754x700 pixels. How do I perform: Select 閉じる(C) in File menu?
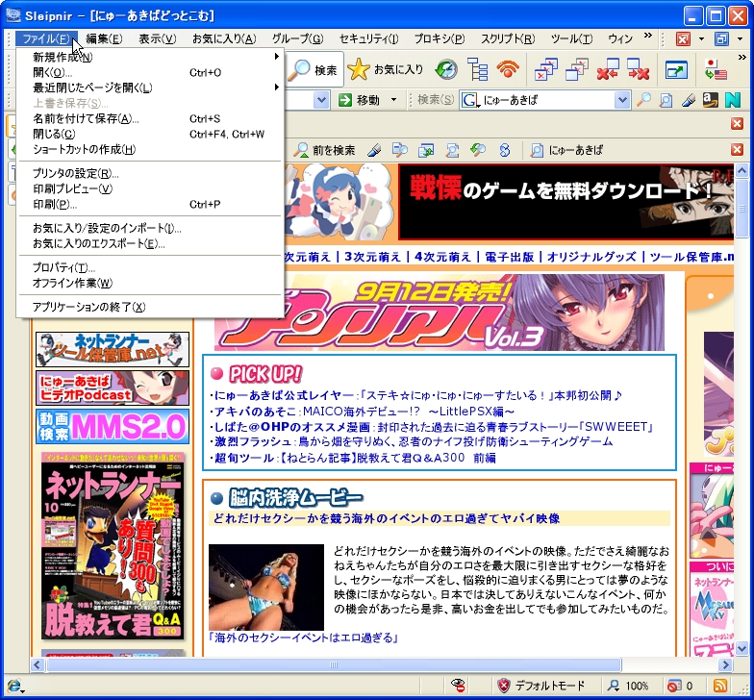(150, 134)
